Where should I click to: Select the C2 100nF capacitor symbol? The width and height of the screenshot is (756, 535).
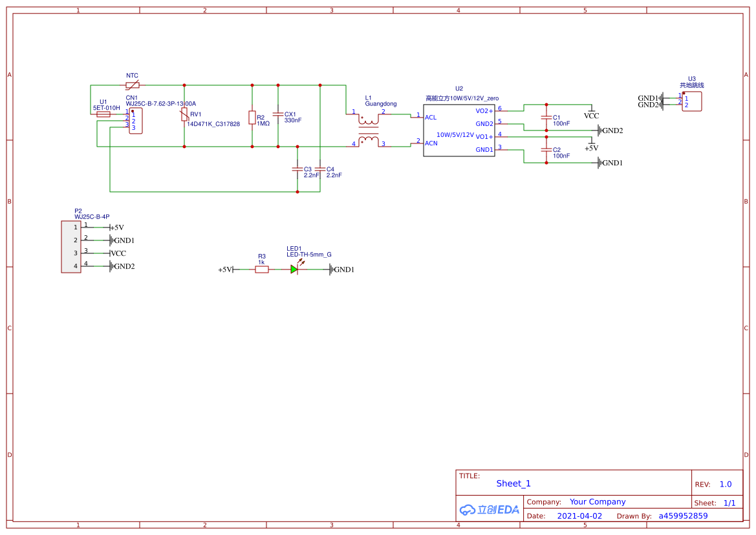[x=546, y=150]
